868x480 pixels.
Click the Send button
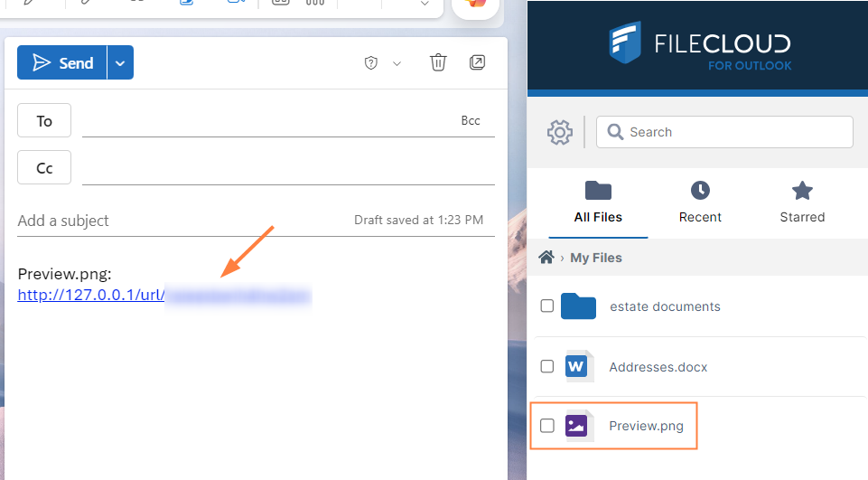pos(62,62)
